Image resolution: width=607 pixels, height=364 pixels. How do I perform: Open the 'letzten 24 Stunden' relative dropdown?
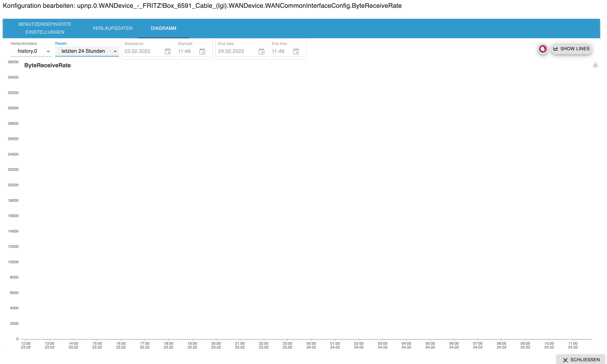87,51
